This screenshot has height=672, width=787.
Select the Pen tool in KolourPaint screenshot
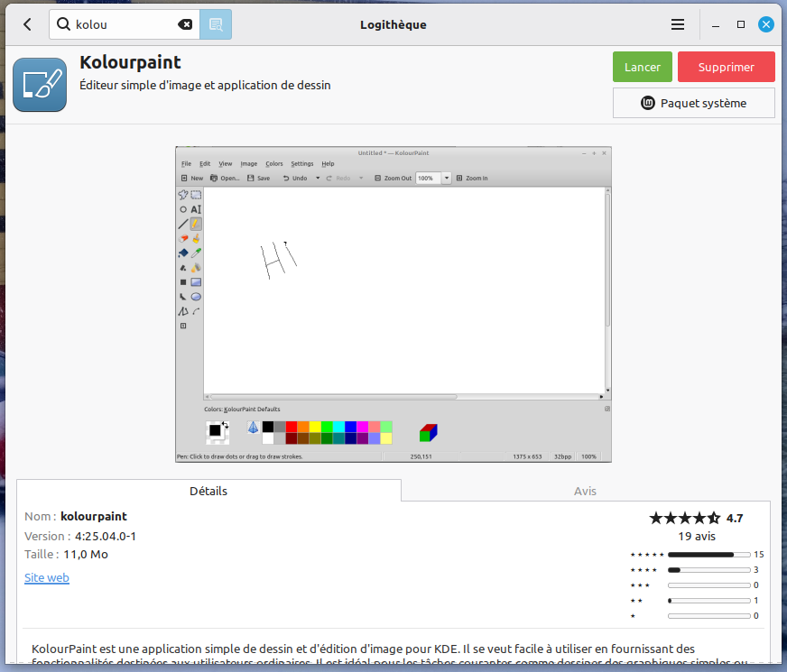196,224
